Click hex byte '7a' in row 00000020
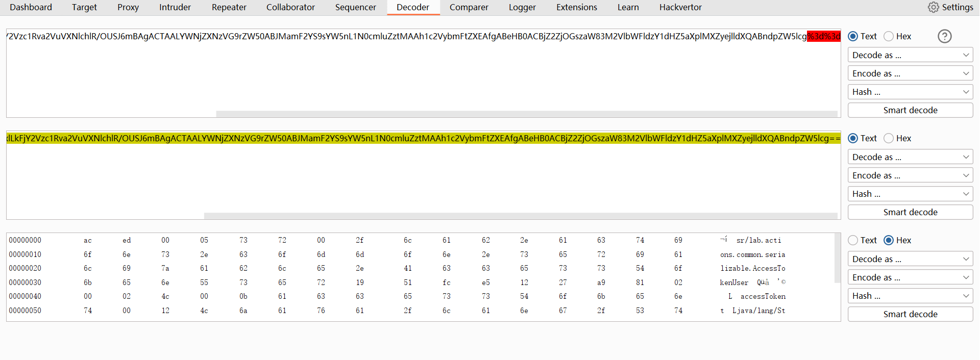This screenshot has width=980, height=360. (165, 268)
